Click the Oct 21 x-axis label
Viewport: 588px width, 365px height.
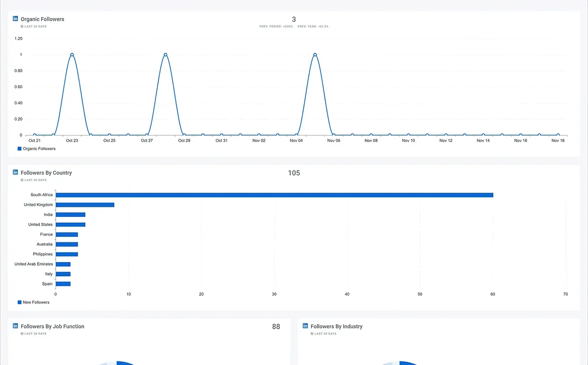[x=34, y=141]
